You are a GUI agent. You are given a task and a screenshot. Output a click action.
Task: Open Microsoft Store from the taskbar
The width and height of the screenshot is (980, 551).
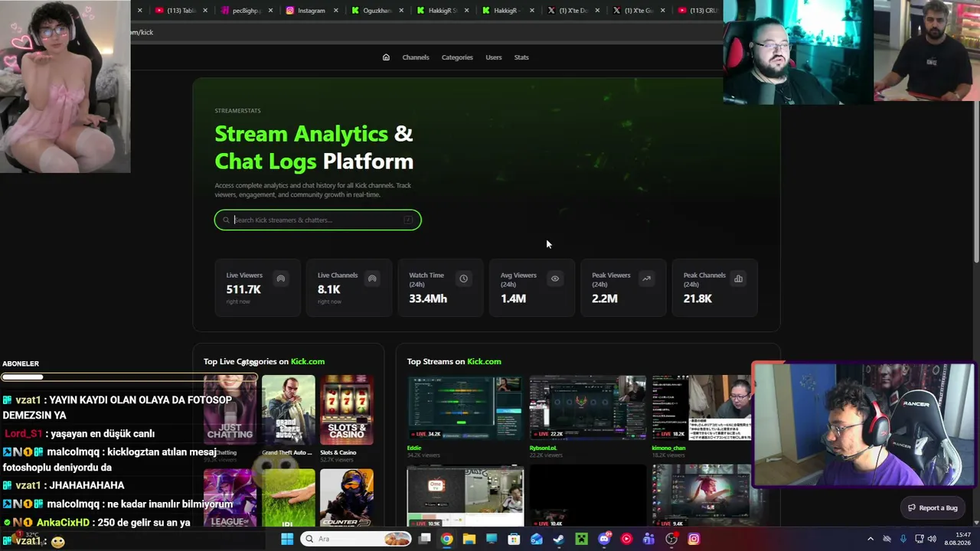[x=514, y=539]
